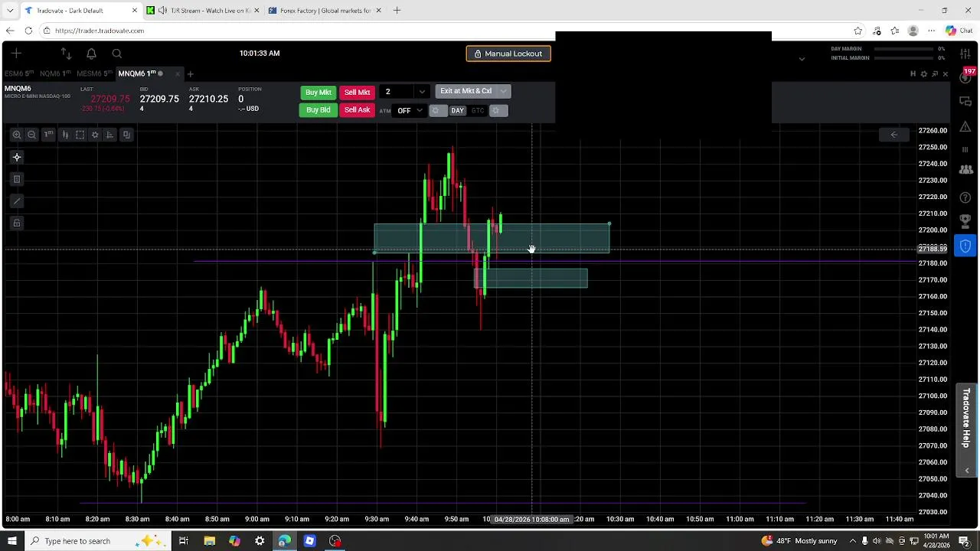The image size is (980, 551).
Task: Switch to NQM6 1m tab
Action: [55, 73]
